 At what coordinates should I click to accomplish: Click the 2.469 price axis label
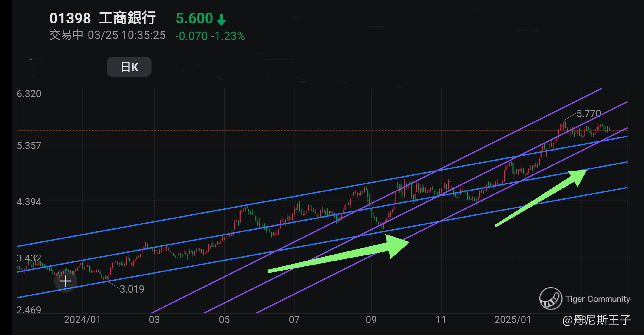tap(29, 310)
